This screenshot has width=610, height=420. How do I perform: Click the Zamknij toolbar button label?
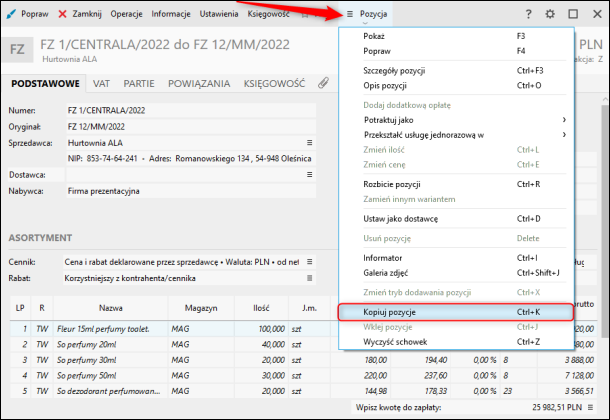coord(87,14)
